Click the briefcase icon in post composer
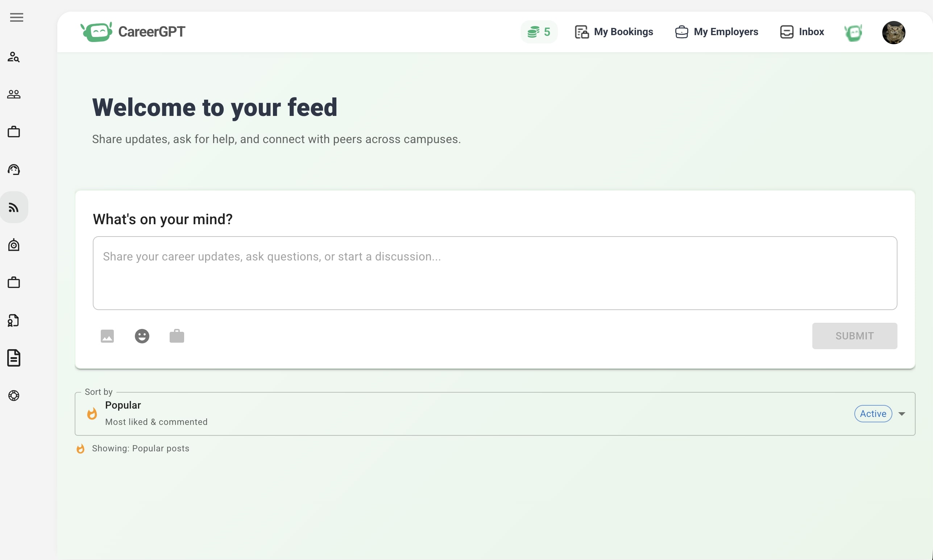Viewport: 933px width, 560px height. pos(177,335)
